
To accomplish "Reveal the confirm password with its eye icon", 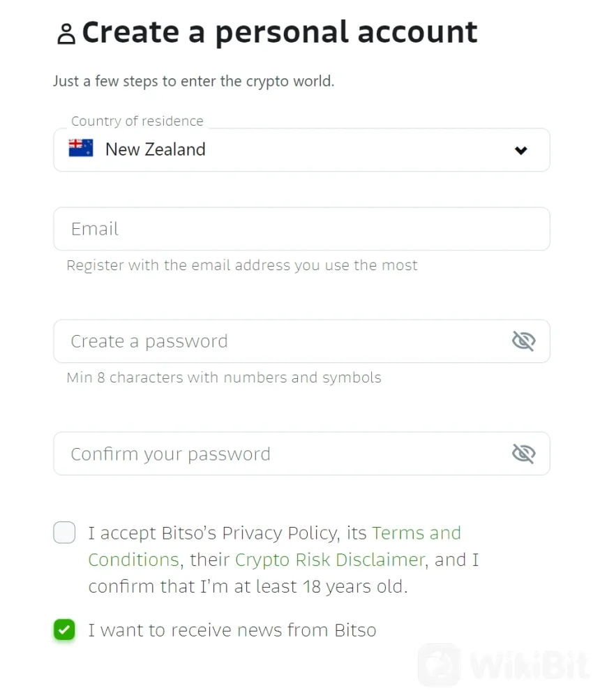I will [523, 454].
